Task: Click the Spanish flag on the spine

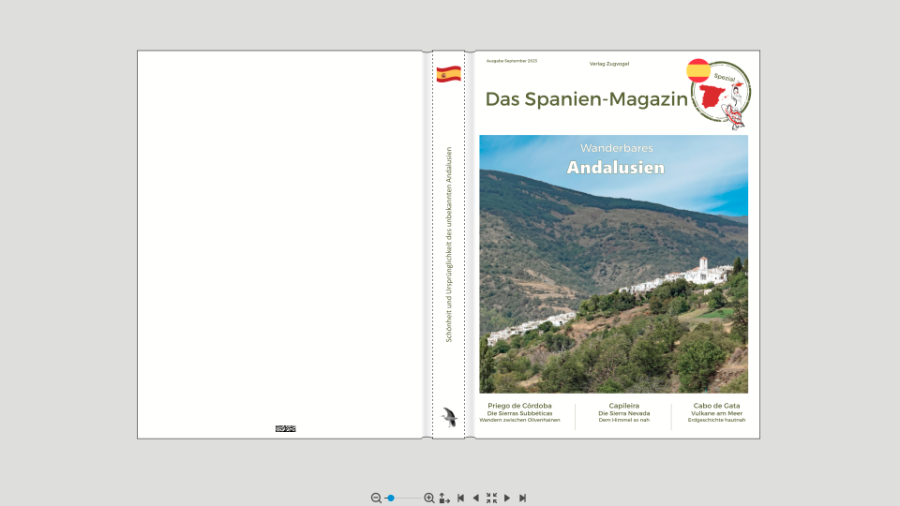Action: click(x=448, y=74)
